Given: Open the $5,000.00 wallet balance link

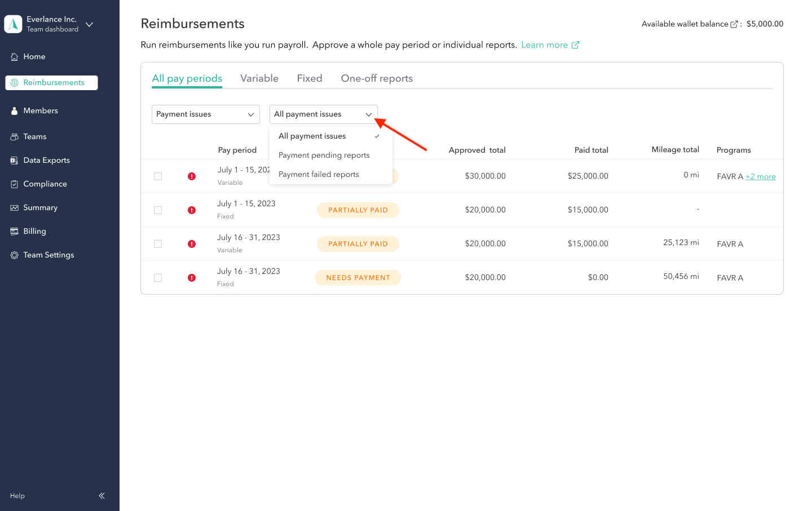Looking at the screenshot, I should pos(765,24).
